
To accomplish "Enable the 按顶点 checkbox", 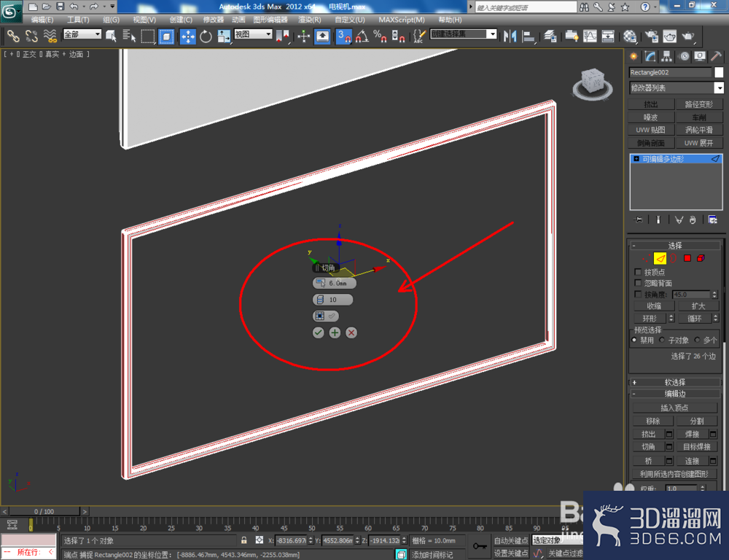I will [x=638, y=272].
